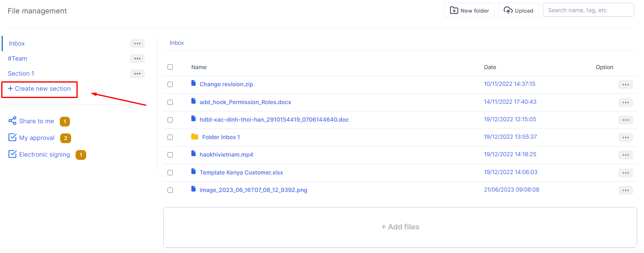Select the #Team section in sidebar
This screenshot has height=253, width=644.
[17, 59]
